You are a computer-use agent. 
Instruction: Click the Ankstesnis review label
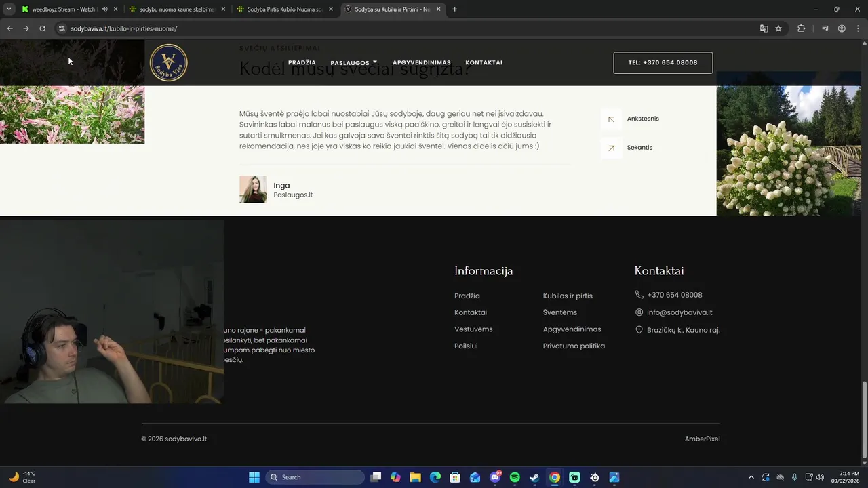[643, 119]
